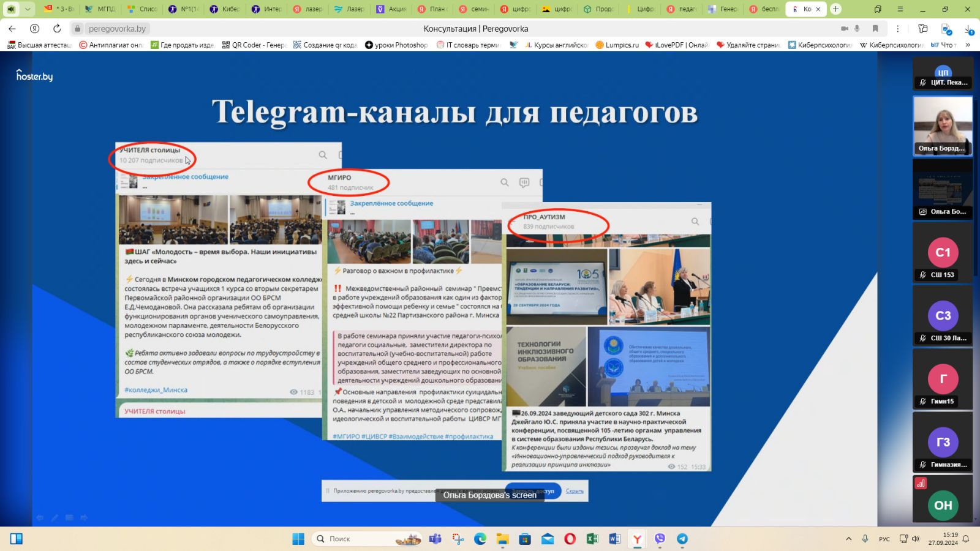This screenshot has height=551, width=980.
Task: Open Excel from the taskbar
Action: point(592,539)
